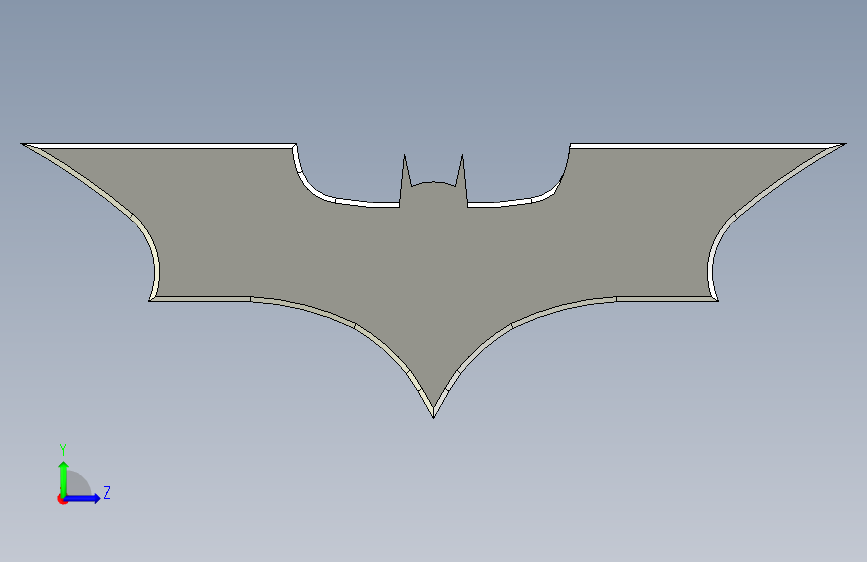Click the red X axis origin ball
867x562 pixels.
(x=62, y=499)
